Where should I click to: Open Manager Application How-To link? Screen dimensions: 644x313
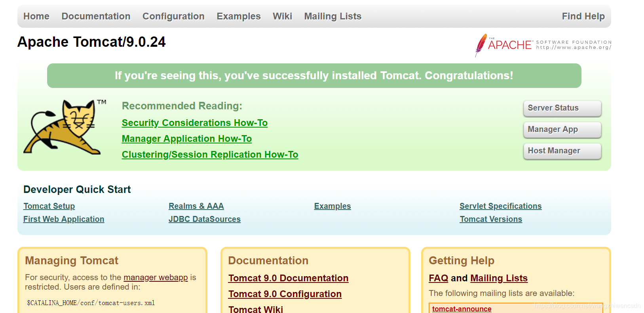click(187, 139)
